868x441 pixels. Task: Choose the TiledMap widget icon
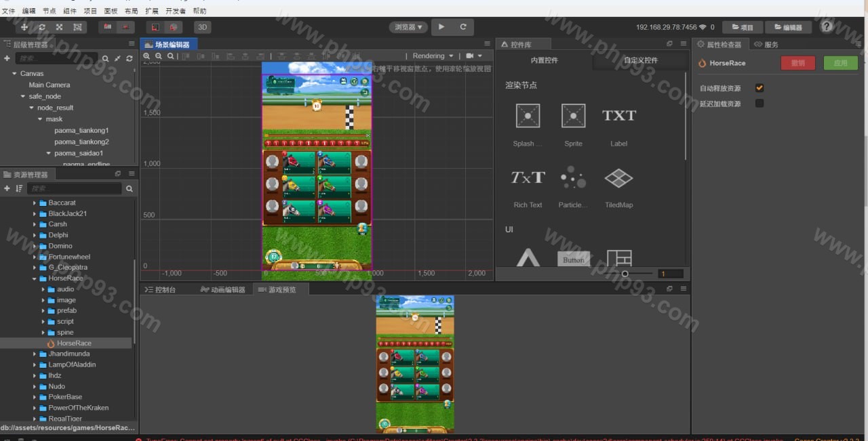[618, 178]
